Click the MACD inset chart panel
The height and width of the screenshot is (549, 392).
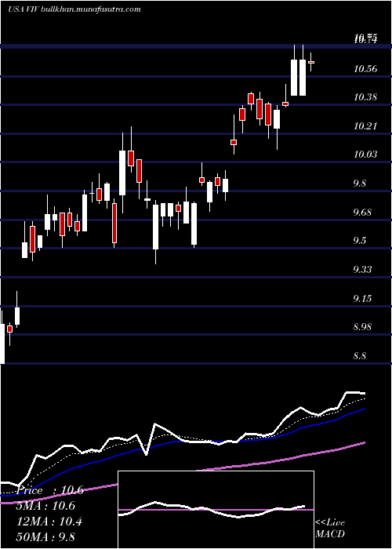click(216, 510)
